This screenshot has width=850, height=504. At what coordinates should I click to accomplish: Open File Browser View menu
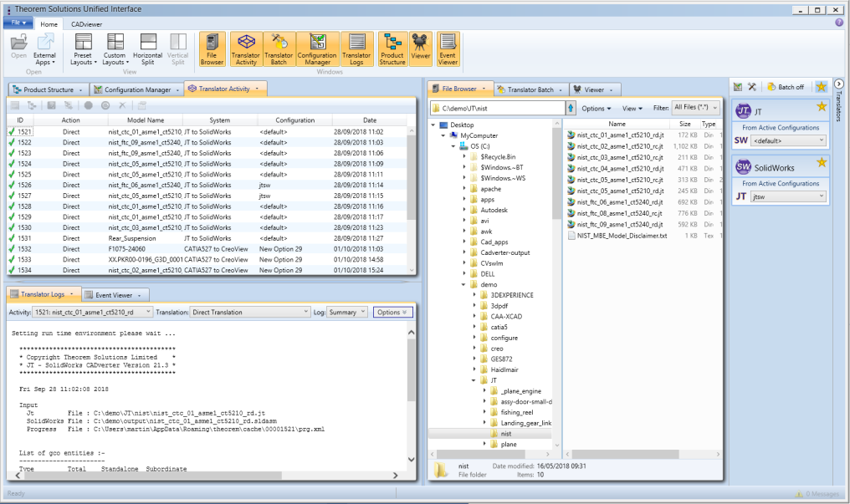point(632,109)
